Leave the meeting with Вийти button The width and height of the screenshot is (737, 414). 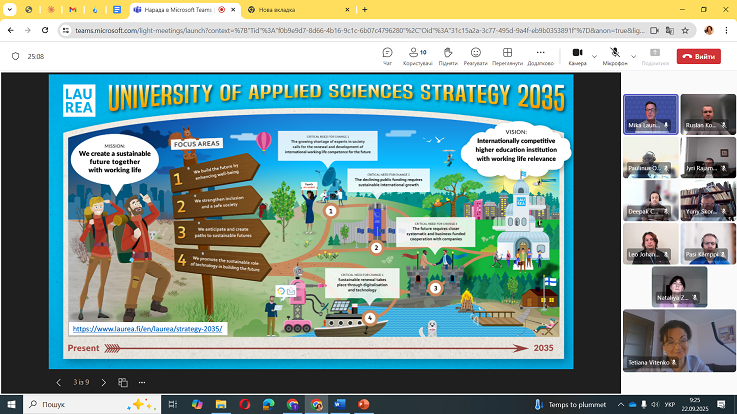click(698, 56)
